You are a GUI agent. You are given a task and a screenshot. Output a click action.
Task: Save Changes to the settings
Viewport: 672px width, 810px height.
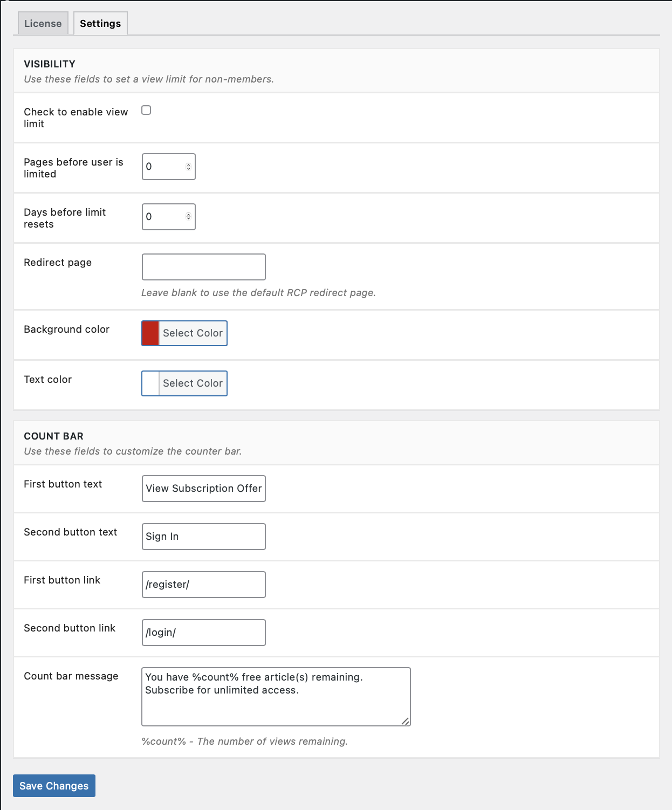point(54,786)
